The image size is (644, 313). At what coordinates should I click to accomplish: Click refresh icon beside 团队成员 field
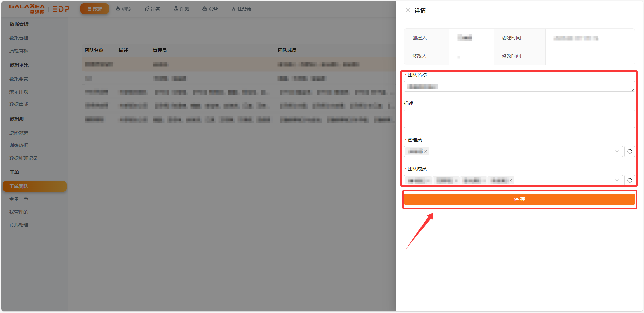point(629,180)
